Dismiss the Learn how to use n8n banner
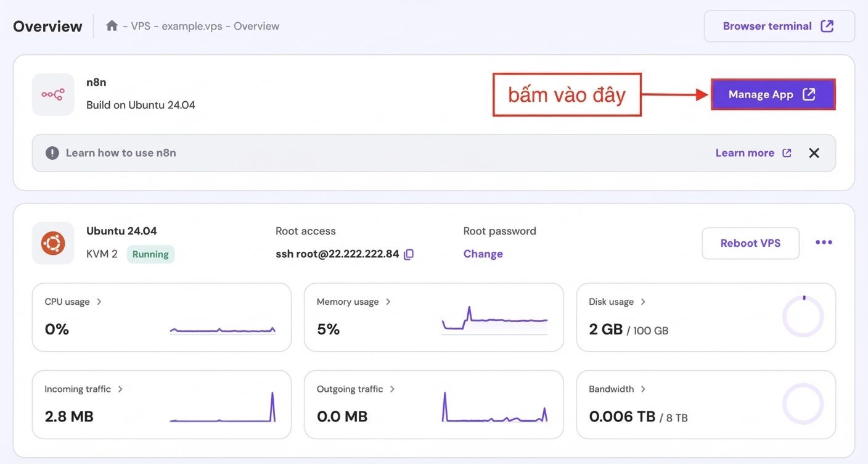 point(814,152)
